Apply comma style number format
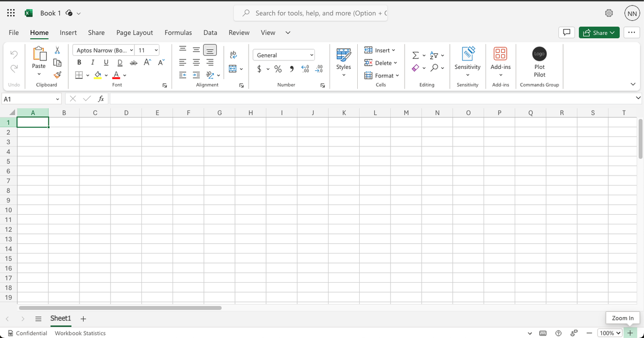Screen dimensions: 644x338 tap(291, 69)
